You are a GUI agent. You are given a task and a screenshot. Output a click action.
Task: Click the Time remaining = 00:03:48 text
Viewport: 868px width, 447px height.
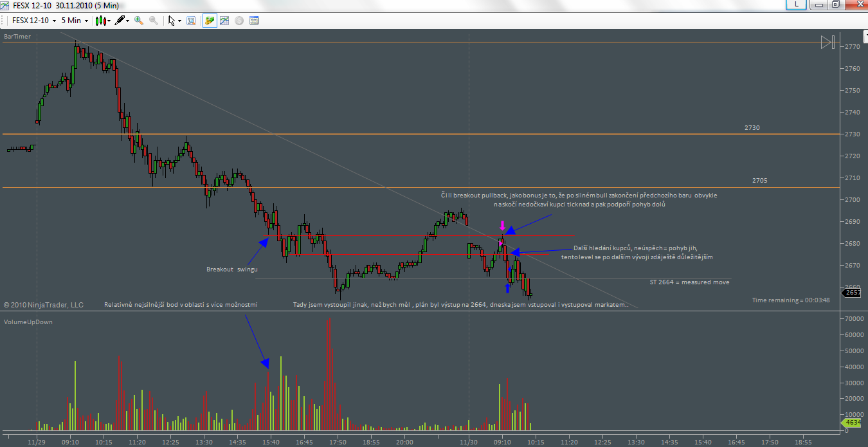coord(791,300)
